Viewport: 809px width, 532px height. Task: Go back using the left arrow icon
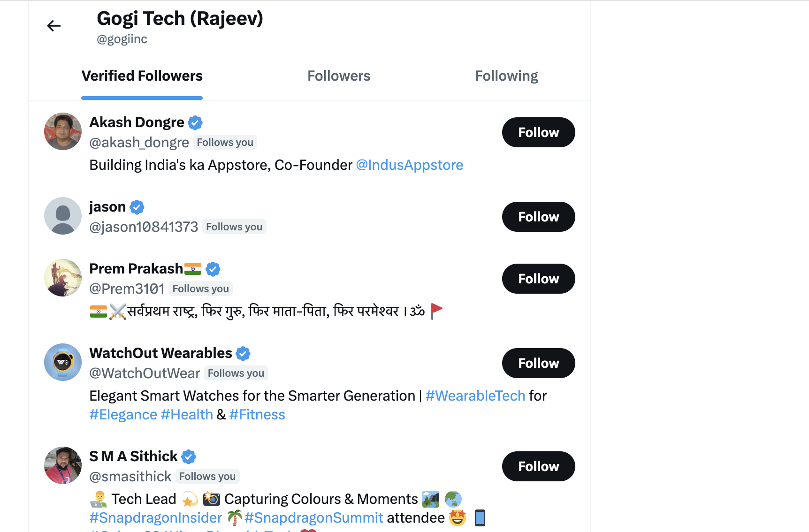pyautogui.click(x=54, y=26)
